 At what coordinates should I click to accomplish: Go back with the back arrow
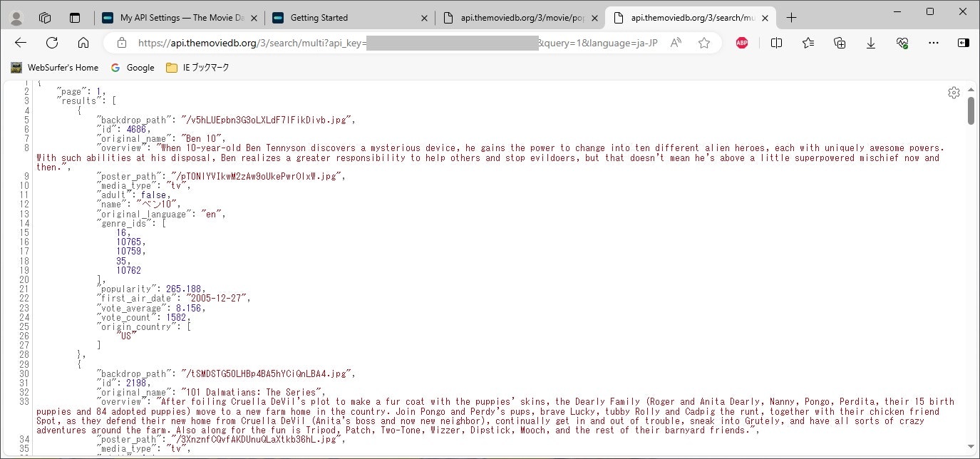click(x=21, y=43)
